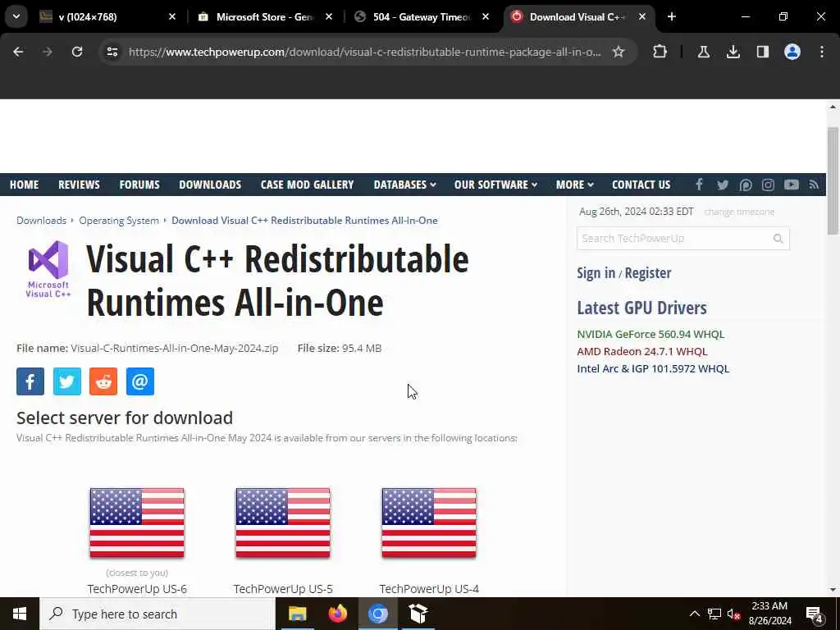Open Intel Arc & IGP 101.5972 WHQL link

[653, 368]
